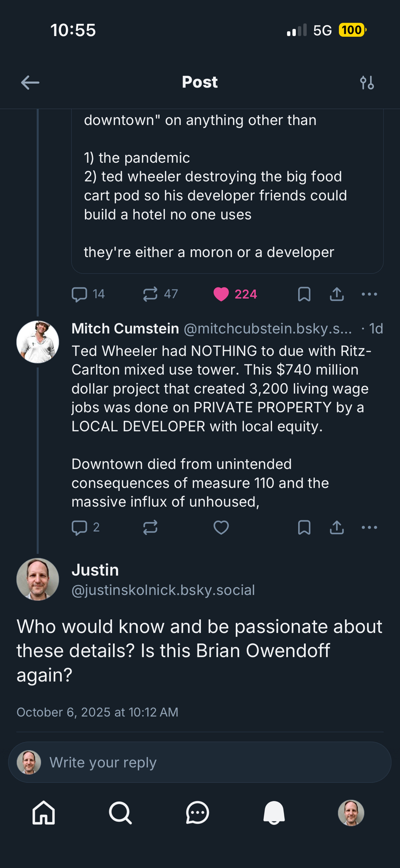Open more options on Mitch's reply
400x868 pixels.
(369, 527)
